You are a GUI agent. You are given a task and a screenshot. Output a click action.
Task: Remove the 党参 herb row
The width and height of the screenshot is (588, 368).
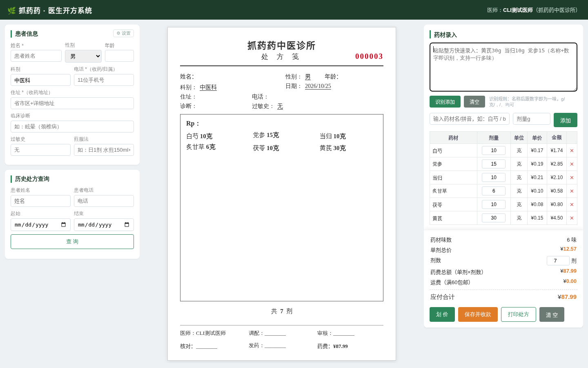coord(572,164)
